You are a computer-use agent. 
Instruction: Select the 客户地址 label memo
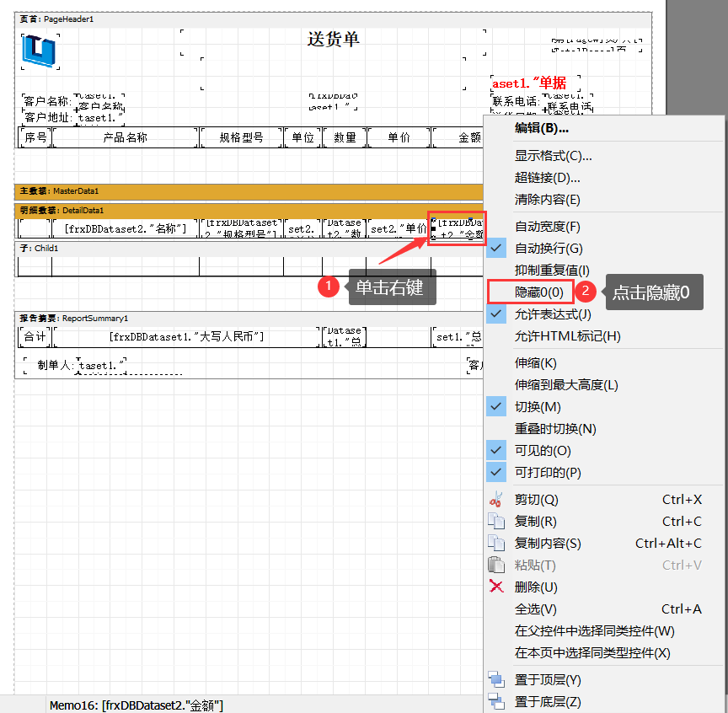(47, 117)
